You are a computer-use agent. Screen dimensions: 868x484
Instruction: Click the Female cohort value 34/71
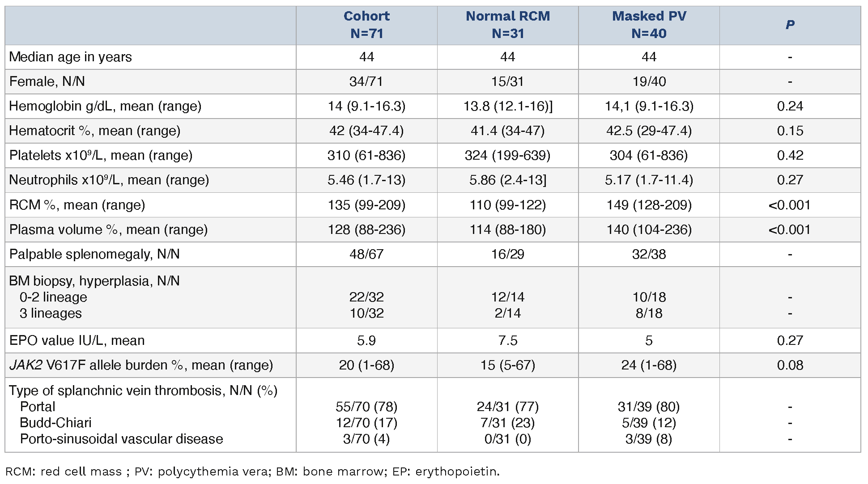[366, 82]
